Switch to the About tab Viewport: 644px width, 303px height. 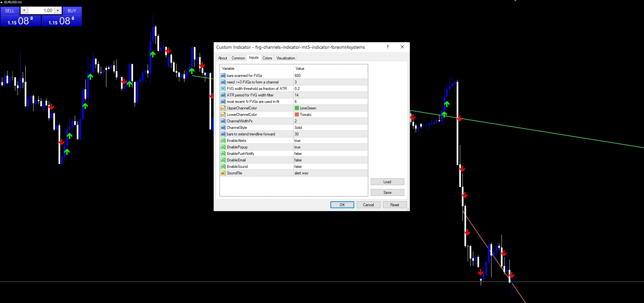point(222,58)
